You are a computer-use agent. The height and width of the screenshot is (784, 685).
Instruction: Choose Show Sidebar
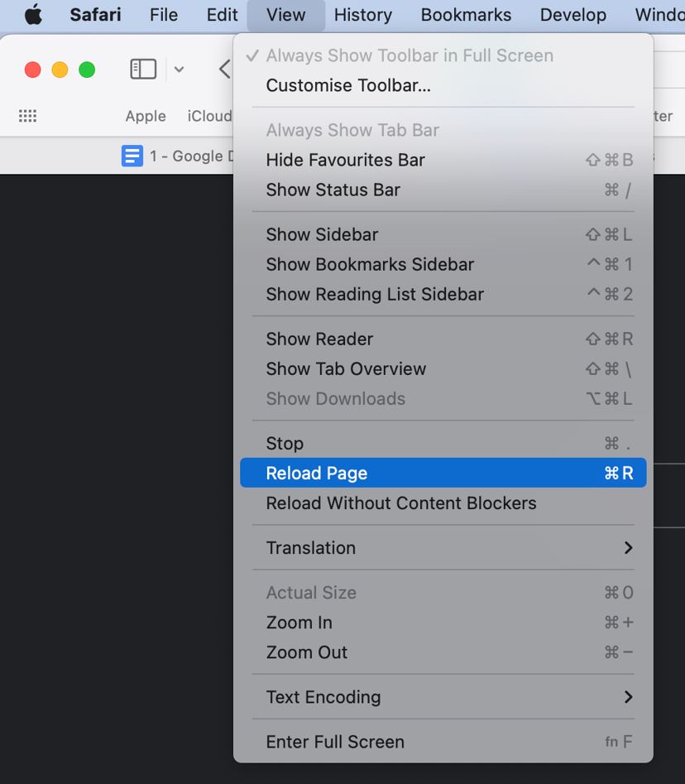click(443, 234)
